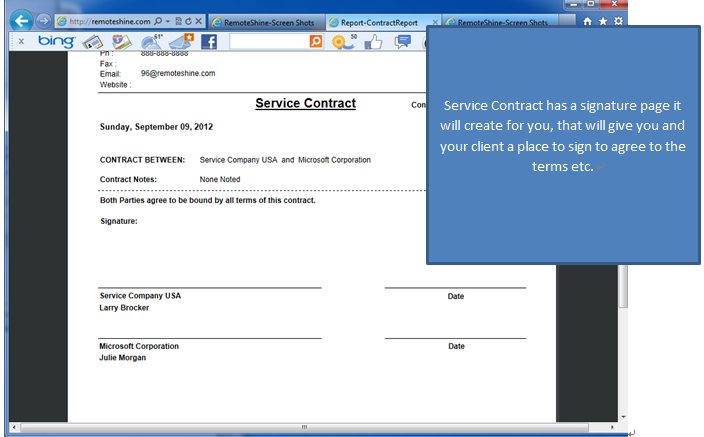Open the Bing News newspaper icon
704x437 pixels.
click(x=92, y=42)
